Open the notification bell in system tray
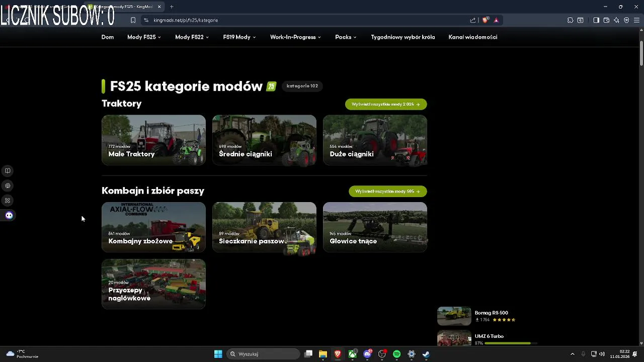This screenshot has width=644, height=362. click(635, 354)
